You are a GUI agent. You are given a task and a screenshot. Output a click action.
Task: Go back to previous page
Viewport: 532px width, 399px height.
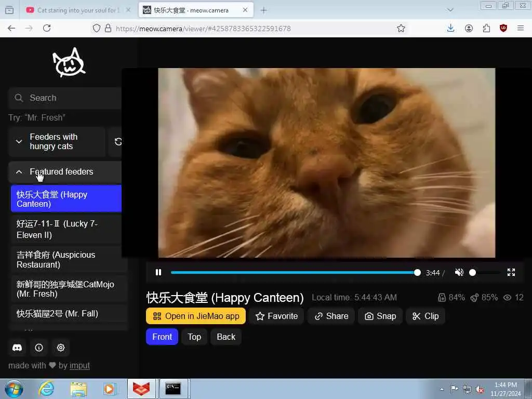11,29
